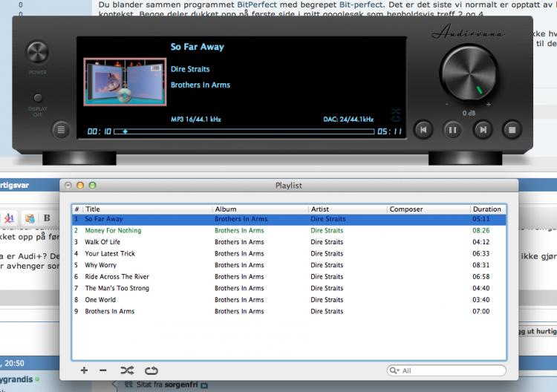
Task: Select the track 'So Far Away'
Action: (x=289, y=219)
